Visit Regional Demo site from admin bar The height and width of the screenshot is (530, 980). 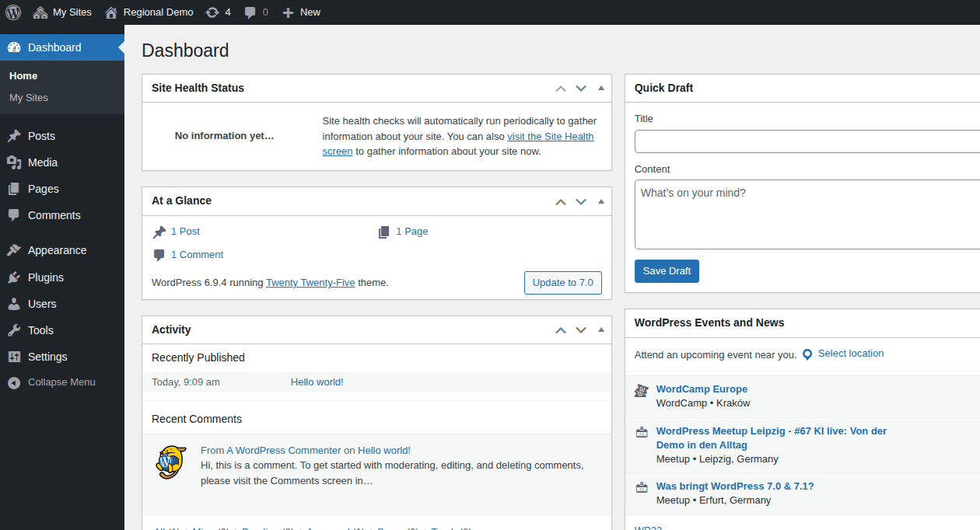(x=149, y=12)
